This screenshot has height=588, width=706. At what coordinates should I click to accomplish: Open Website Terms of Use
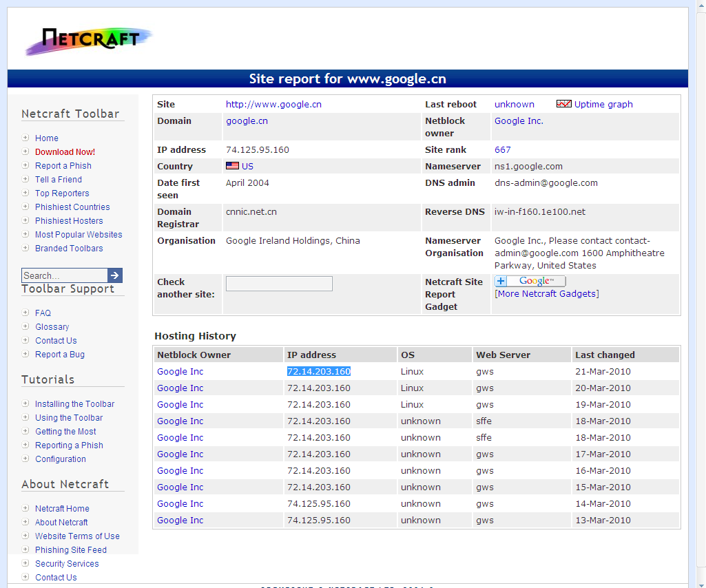[x=77, y=536]
